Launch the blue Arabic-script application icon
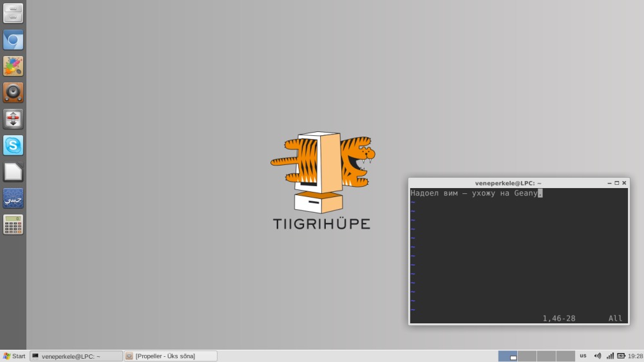Image resolution: width=644 pixels, height=362 pixels. pos(13,198)
